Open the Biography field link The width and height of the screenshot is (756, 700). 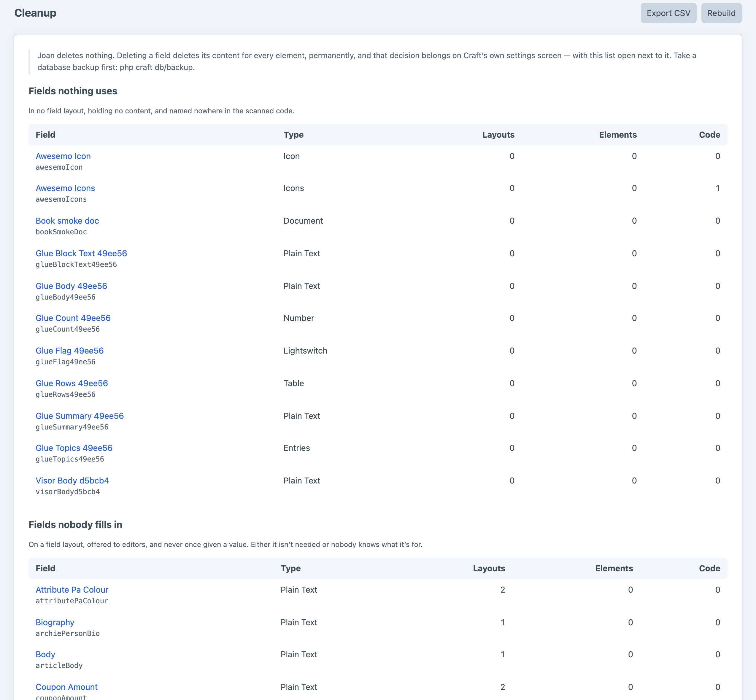pyautogui.click(x=55, y=622)
